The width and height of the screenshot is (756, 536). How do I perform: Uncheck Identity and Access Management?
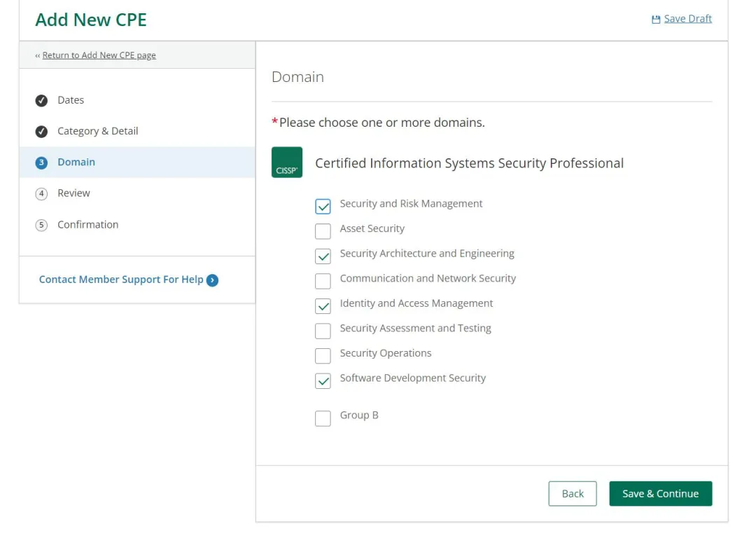pyautogui.click(x=323, y=306)
